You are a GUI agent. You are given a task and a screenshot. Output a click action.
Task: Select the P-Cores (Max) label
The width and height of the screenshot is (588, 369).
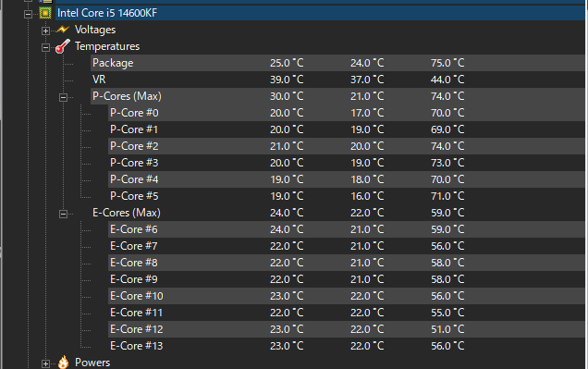(127, 96)
